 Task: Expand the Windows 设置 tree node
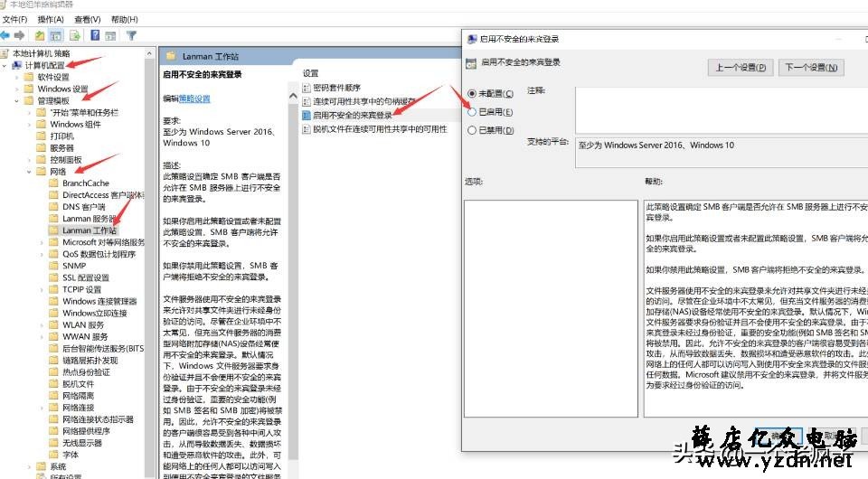16,89
